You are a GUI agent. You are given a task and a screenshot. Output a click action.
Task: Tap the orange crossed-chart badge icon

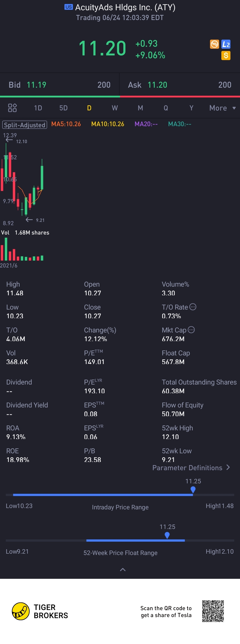point(214,44)
